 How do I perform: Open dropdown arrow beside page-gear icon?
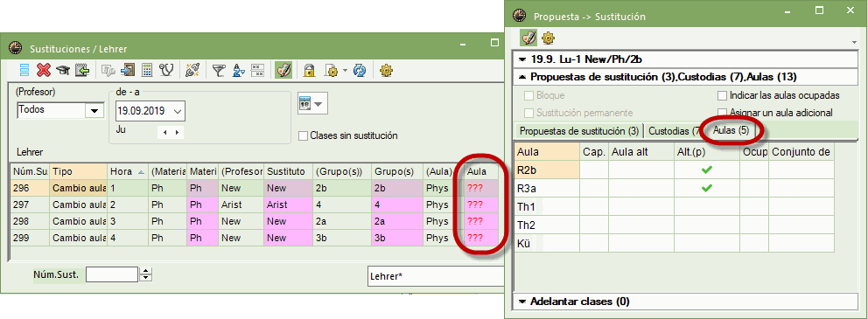pyautogui.click(x=346, y=71)
